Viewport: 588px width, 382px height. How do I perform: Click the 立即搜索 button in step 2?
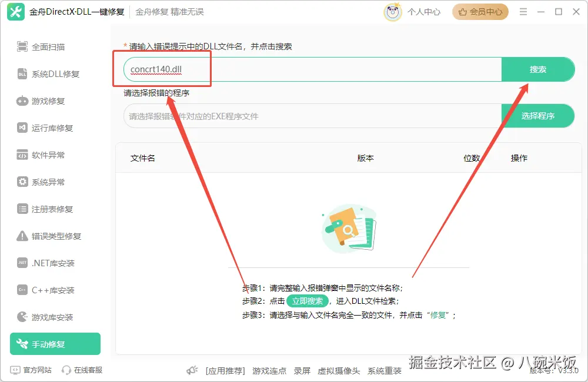308,301
